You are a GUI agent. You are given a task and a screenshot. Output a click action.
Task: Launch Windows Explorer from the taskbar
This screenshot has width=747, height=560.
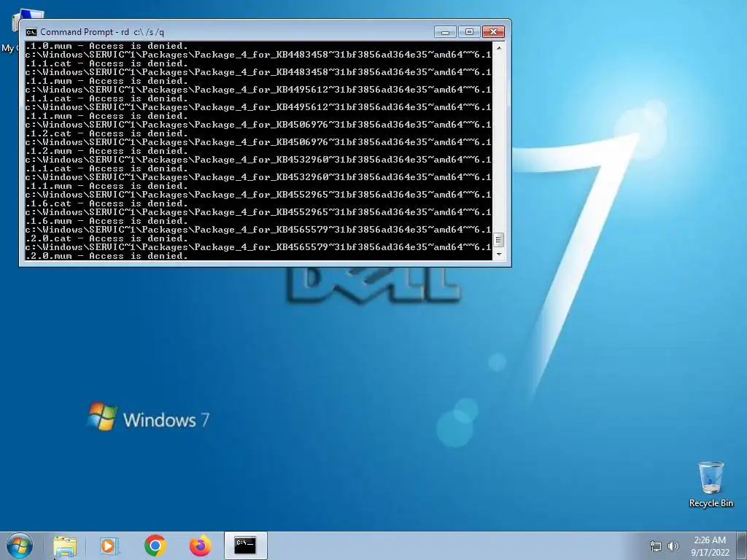65,545
